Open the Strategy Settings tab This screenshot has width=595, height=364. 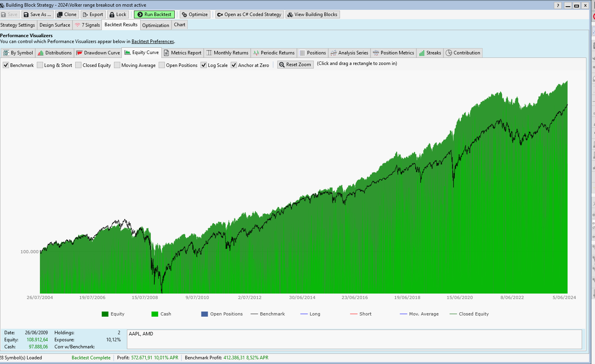18,25
